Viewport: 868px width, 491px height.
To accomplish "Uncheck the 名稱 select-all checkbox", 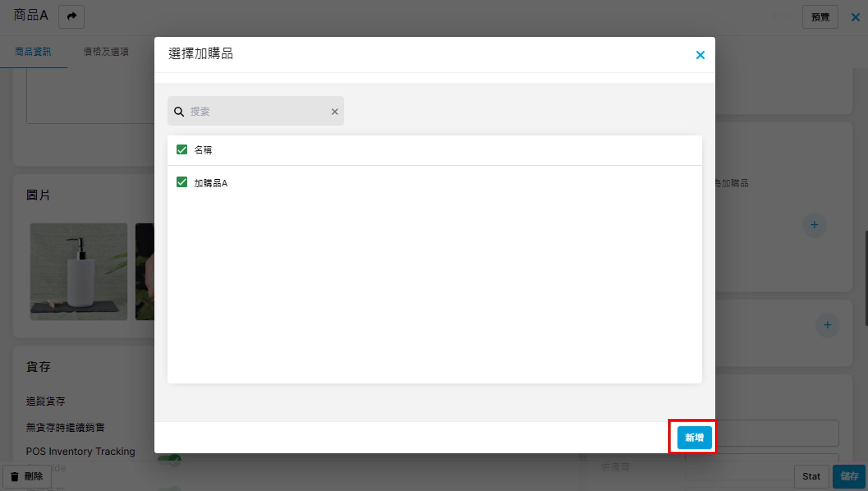I will coord(182,149).
